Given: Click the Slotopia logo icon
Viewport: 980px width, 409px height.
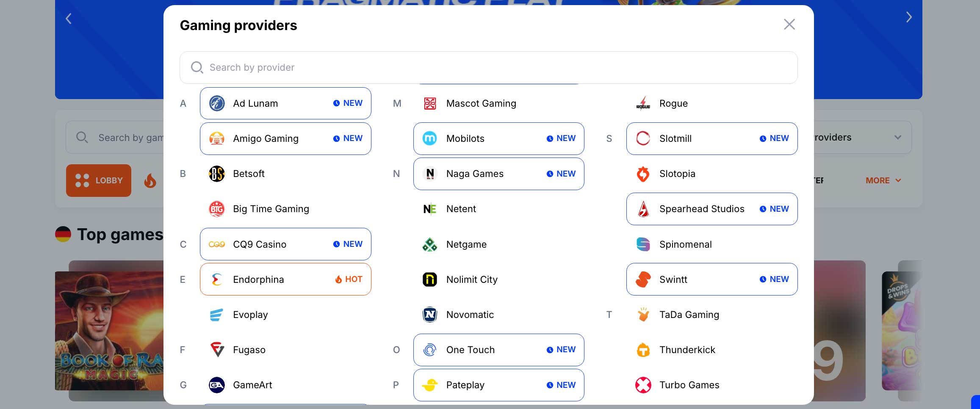Looking at the screenshot, I should [x=643, y=174].
